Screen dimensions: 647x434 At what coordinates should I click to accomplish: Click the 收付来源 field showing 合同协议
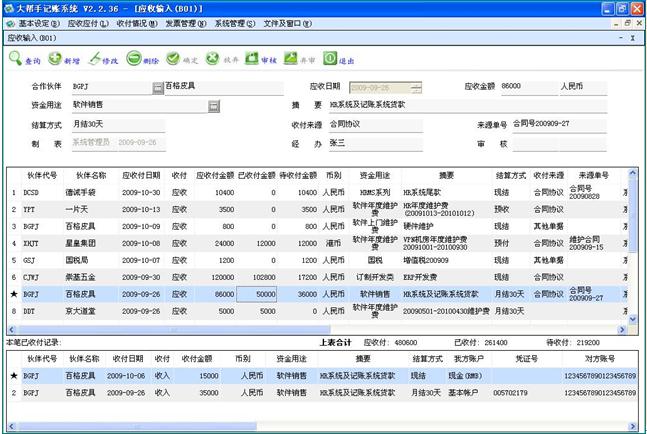click(375, 124)
